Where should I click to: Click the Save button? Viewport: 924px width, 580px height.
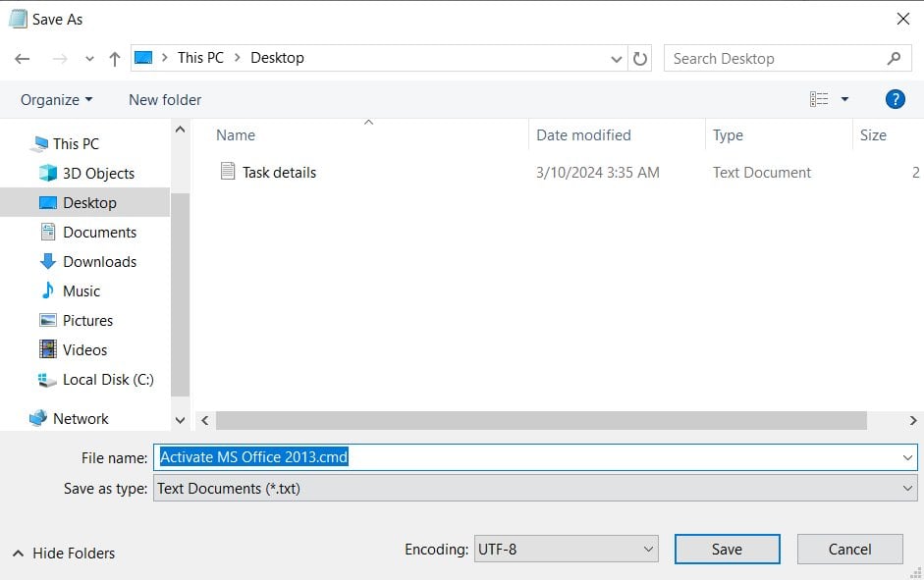728,549
